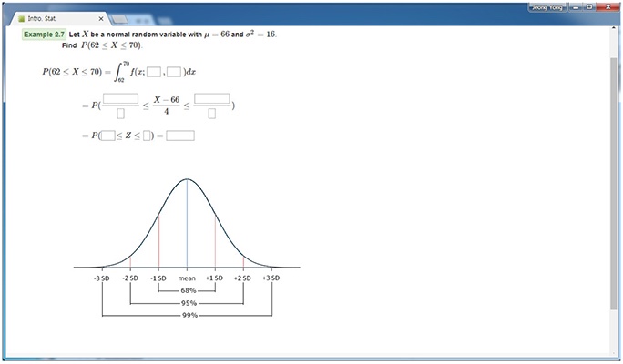Click the right fraction denominator box
This screenshot has height=364, width=623.
point(211,114)
